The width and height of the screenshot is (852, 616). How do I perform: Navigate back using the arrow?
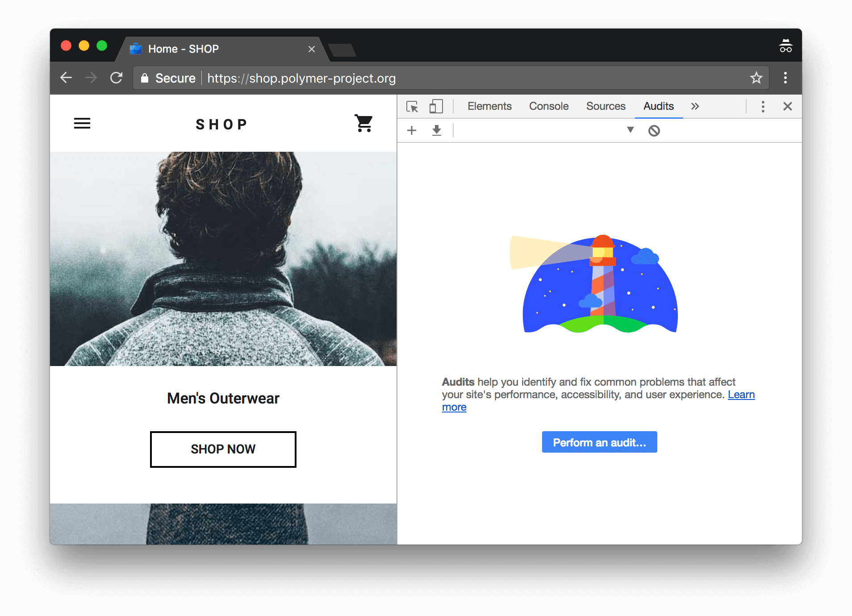pos(66,78)
